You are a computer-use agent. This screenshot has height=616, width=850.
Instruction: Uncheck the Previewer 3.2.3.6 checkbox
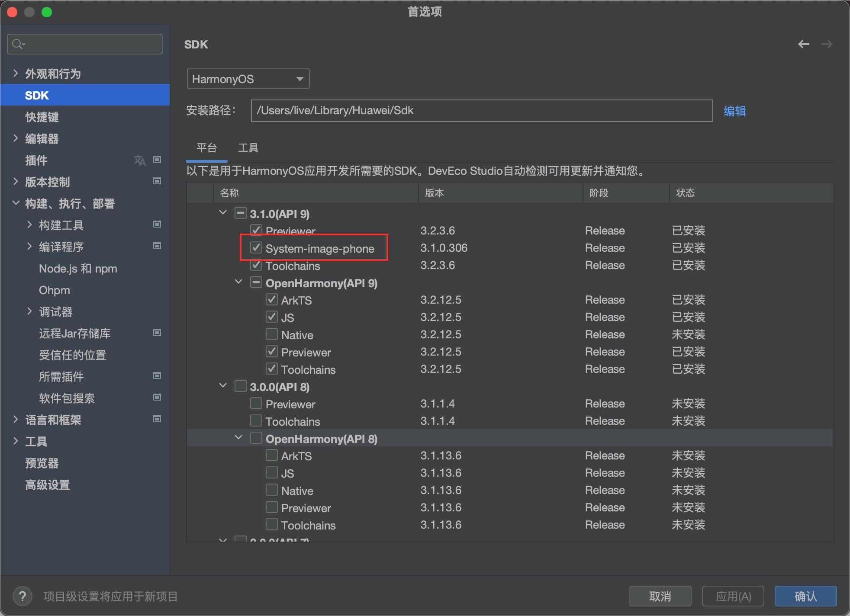click(256, 230)
